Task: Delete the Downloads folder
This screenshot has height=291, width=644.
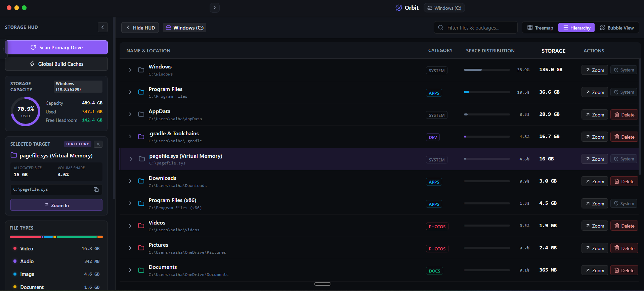Action: point(624,181)
